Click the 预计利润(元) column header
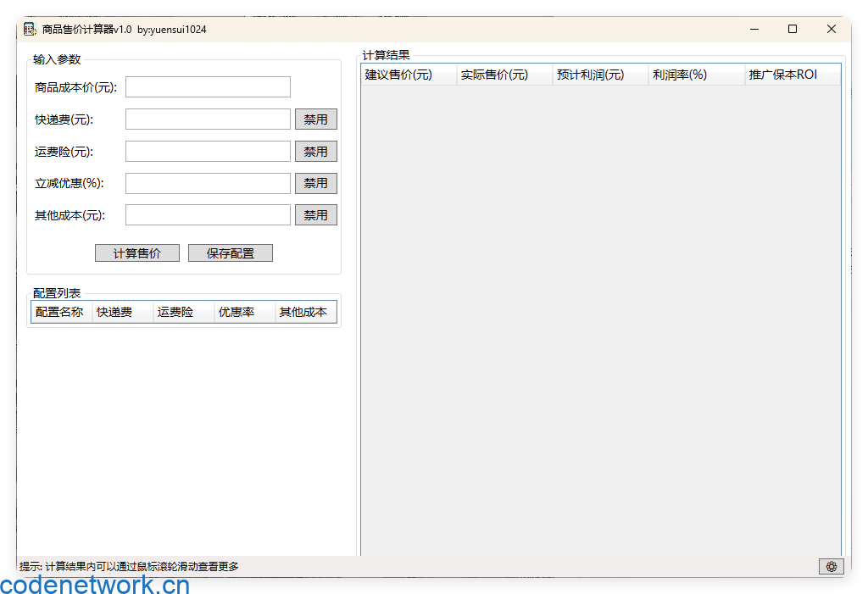Image resolution: width=868 pixels, height=594 pixels. (588, 75)
